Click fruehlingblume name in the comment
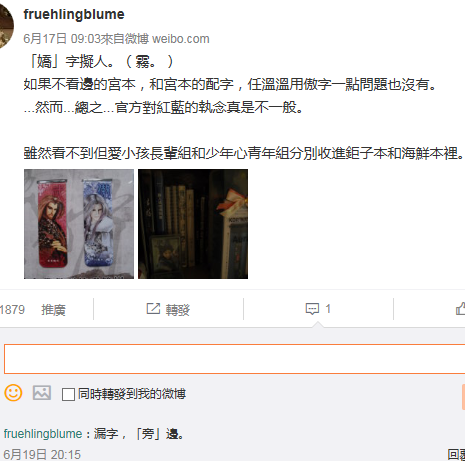Viewport: 465px width, 461px height. [43, 434]
